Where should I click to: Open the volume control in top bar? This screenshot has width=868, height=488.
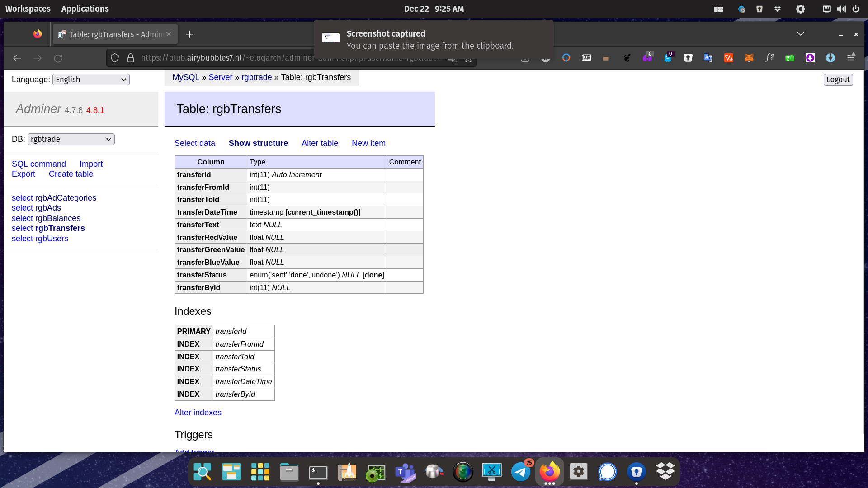click(x=841, y=9)
